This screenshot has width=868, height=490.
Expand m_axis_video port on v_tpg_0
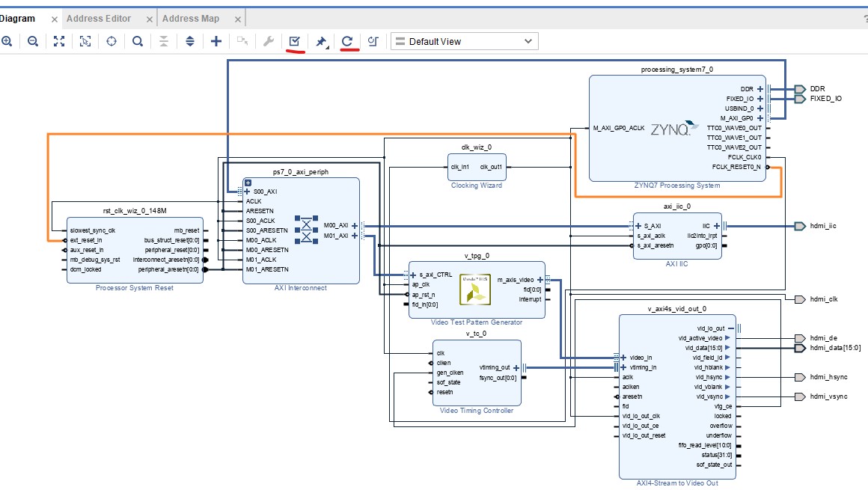point(540,281)
